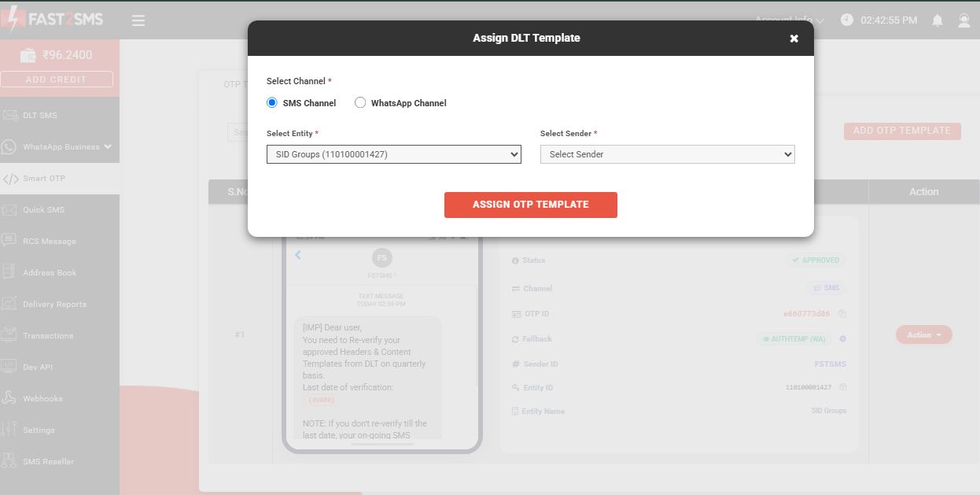Click the Transactions sidebar icon
Image resolution: width=980 pixels, height=495 pixels.
9,335
